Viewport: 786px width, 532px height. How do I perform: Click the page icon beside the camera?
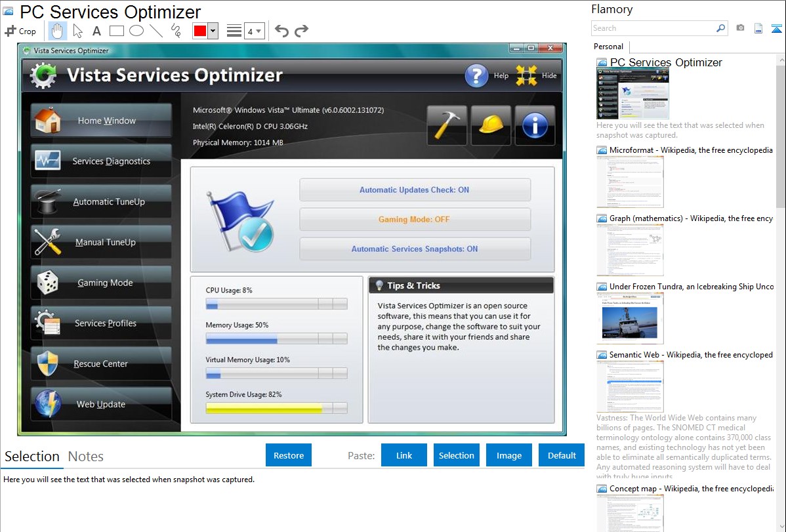click(x=758, y=28)
